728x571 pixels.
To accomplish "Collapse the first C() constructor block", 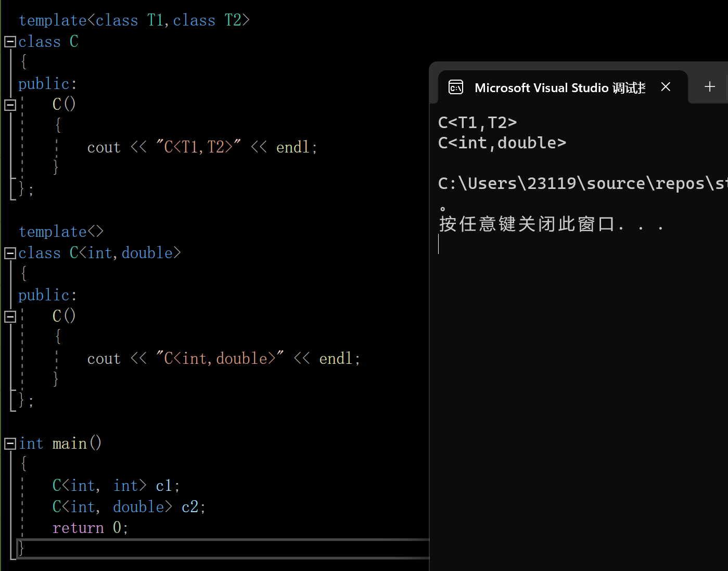I will (10, 105).
